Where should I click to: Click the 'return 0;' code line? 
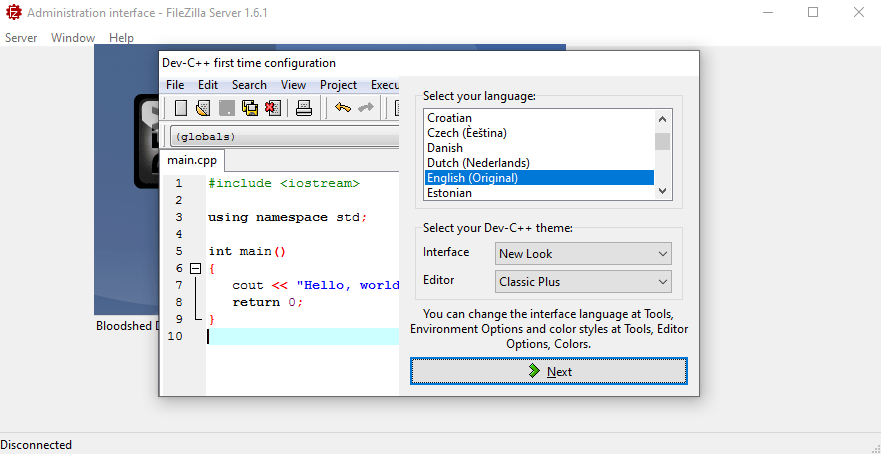267,302
